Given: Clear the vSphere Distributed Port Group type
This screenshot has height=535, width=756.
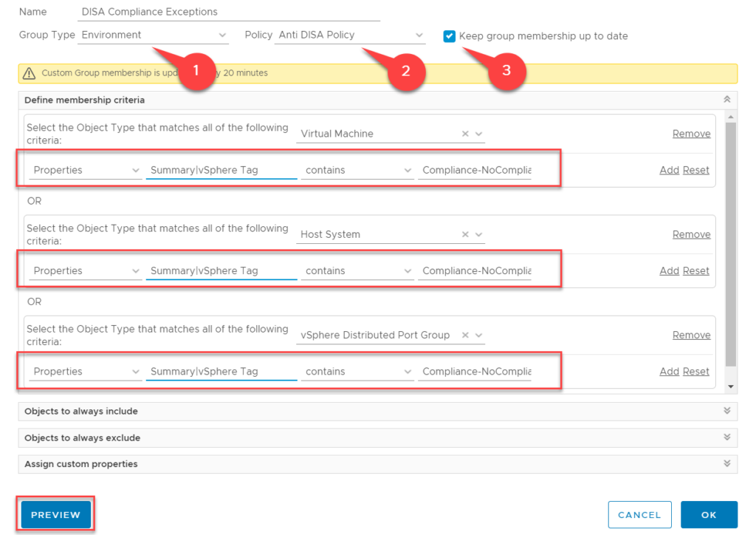Looking at the screenshot, I should [465, 335].
